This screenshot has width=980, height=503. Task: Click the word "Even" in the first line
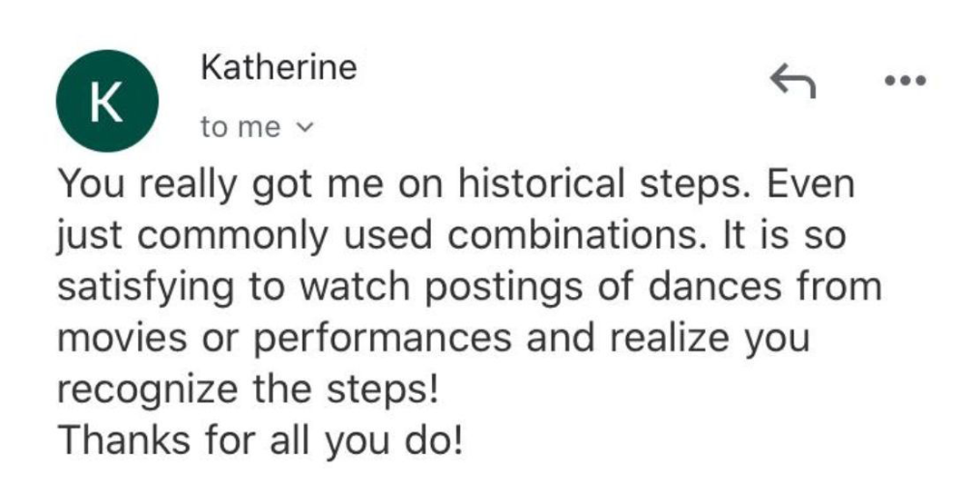click(x=811, y=185)
